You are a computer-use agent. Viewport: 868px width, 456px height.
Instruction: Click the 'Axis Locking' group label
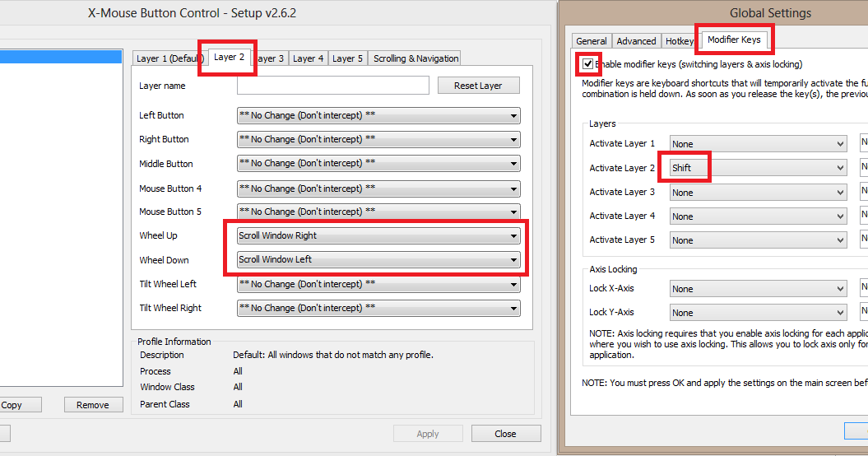[613, 269]
